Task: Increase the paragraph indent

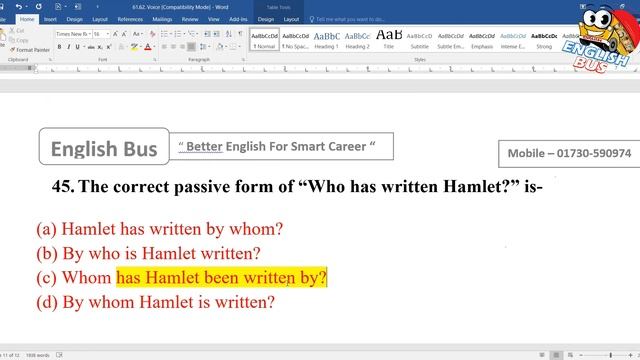Action: click(x=216, y=34)
